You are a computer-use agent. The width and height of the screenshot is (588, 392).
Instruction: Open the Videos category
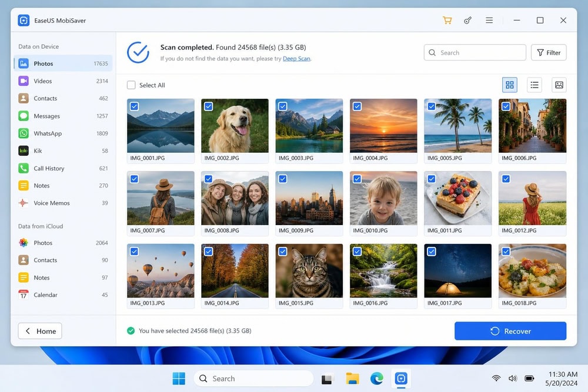pyautogui.click(x=63, y=81)
